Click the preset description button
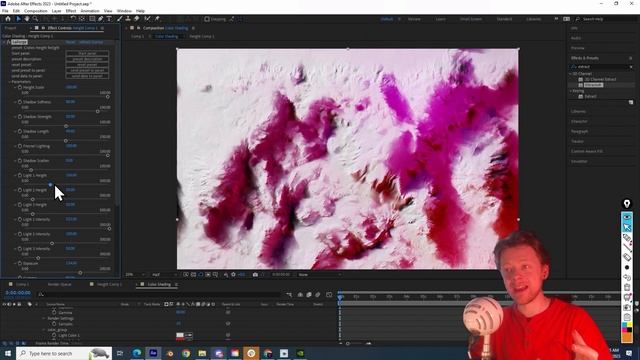This screenshot has height=360, width=640. (87, 59)
